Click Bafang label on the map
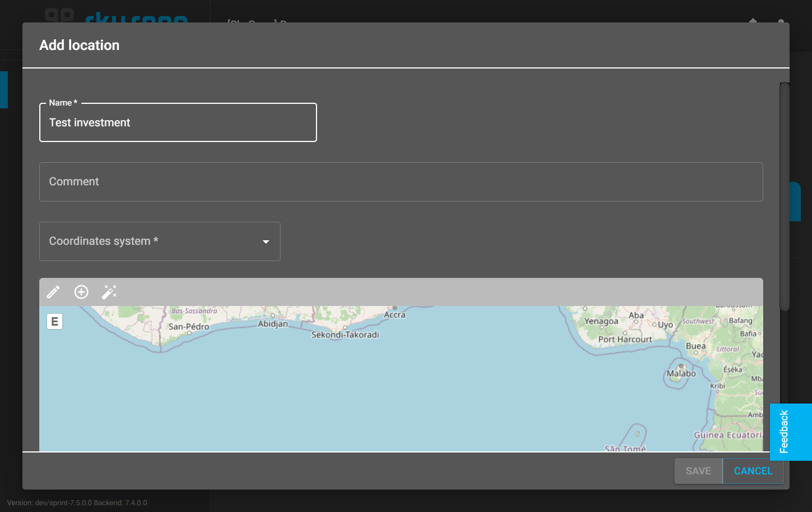The height and width of the screenshot is (512, 812). pos(741,321)
